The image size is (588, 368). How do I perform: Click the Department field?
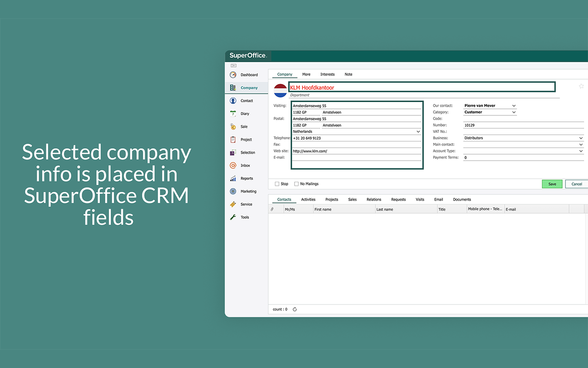(x=424, y=95)
